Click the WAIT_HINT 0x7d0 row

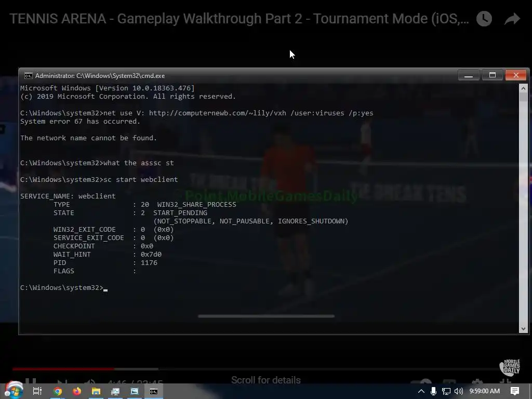click(x=108, y=255)
